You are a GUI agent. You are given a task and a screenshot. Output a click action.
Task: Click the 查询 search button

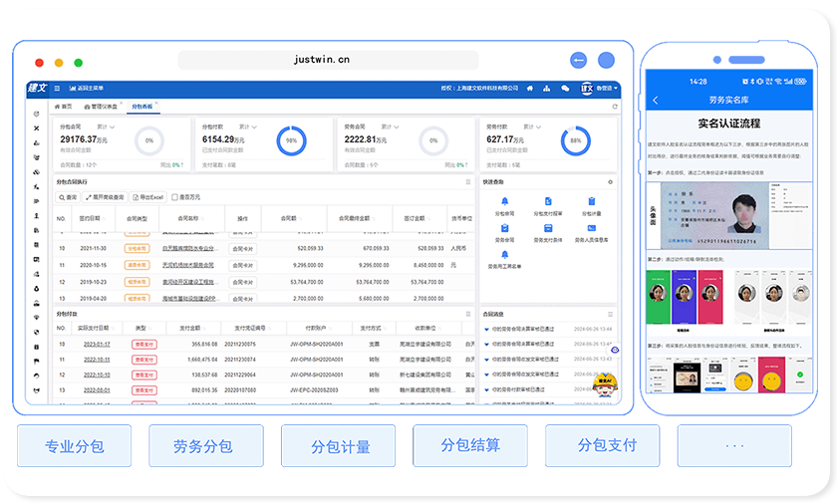(x=68, y=197)
